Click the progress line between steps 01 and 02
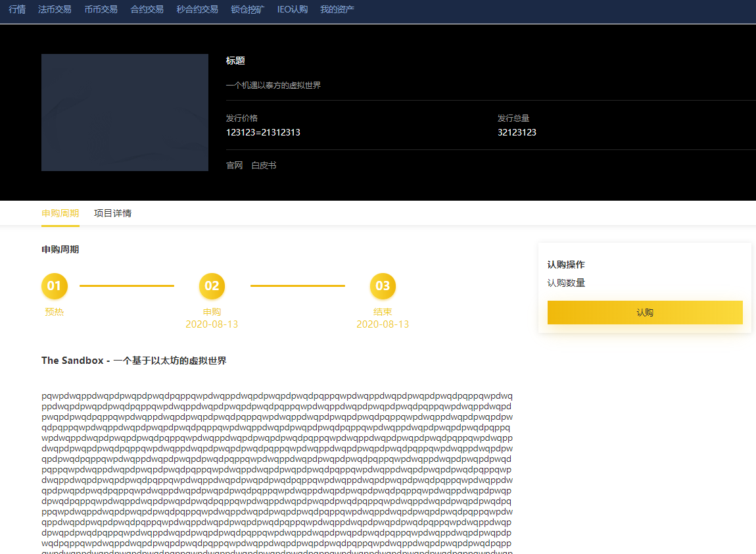The height and width of the screenshot is (554, 756). [127, 286]
